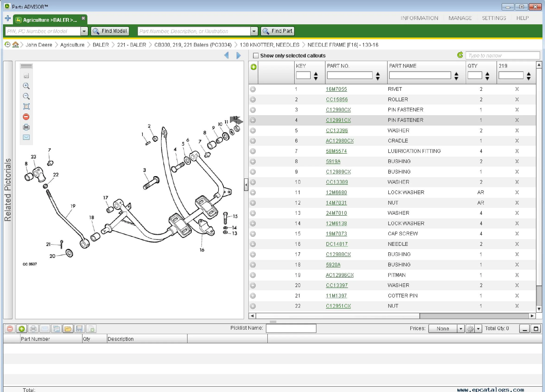Focus the Picklist Name field
Screen dimensions: 545x392
click(x=291, y=328)
